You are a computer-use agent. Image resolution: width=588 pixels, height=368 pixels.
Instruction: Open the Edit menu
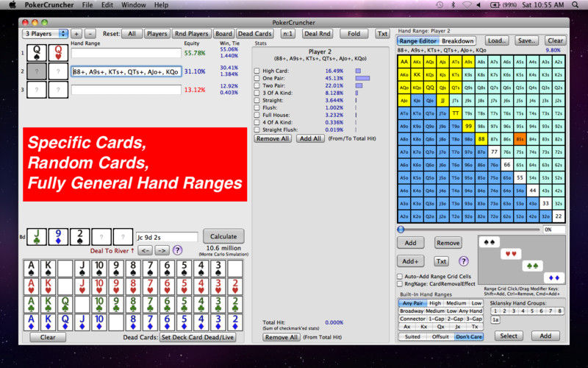coord(107,5)
